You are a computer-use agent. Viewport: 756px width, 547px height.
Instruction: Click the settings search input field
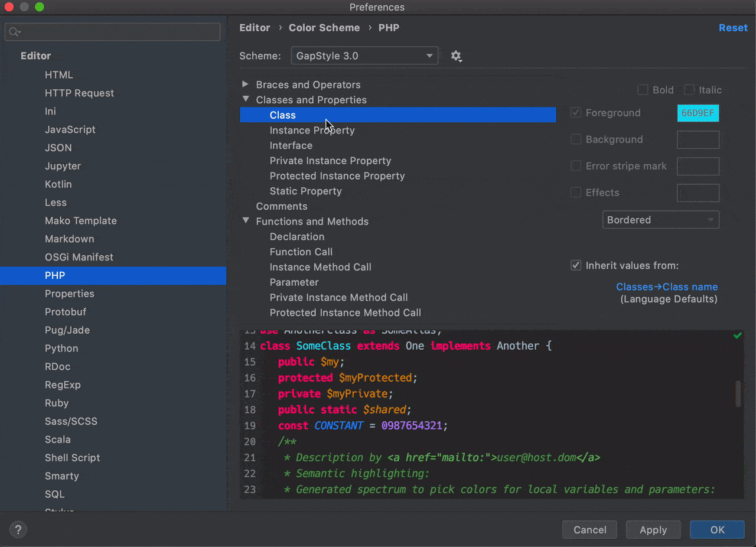[112, 32]
